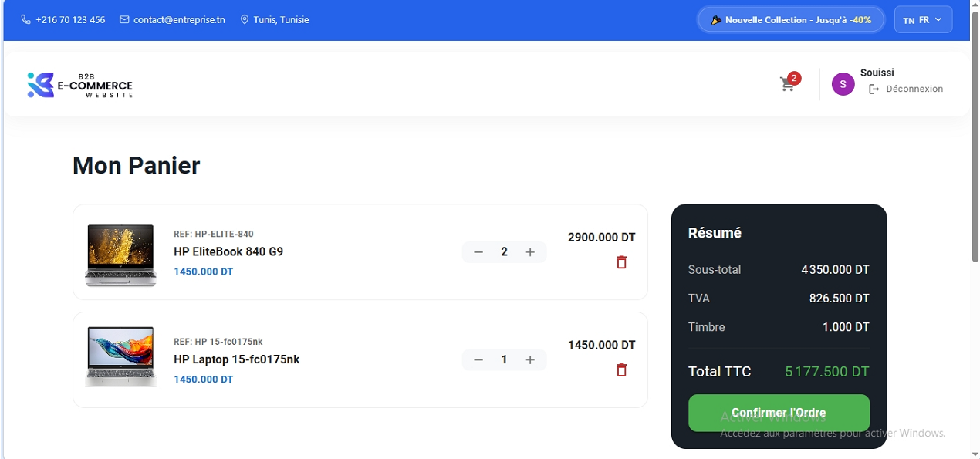Screen dimensions: 980x459
Task: Click the page vertical scrollbar thumb
Action: pos(975,137)
